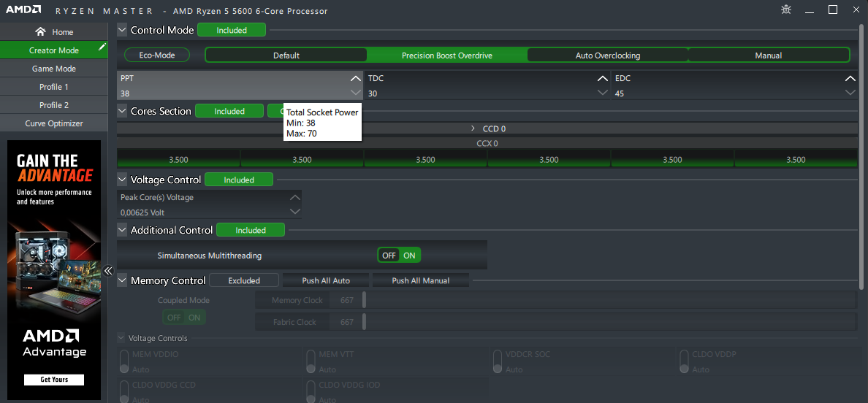Click the Peak Core(s) Voltage value 0,00625 Volt

(x=142, y=212)
